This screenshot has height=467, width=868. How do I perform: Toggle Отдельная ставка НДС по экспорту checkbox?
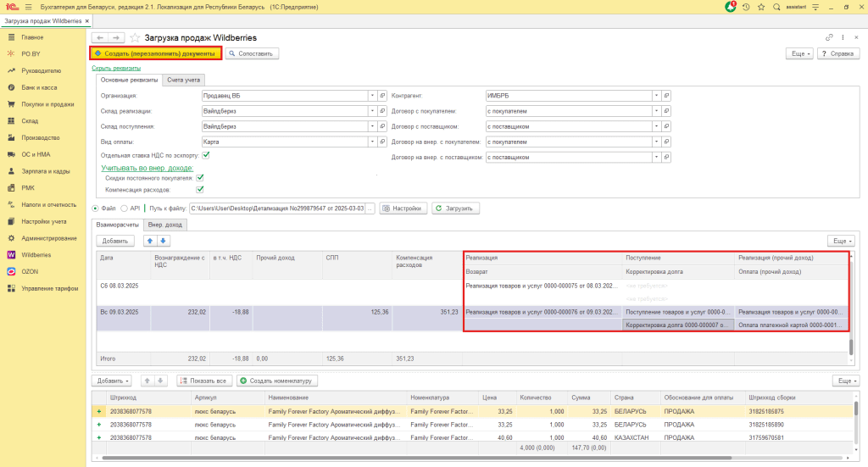(206, 155)
